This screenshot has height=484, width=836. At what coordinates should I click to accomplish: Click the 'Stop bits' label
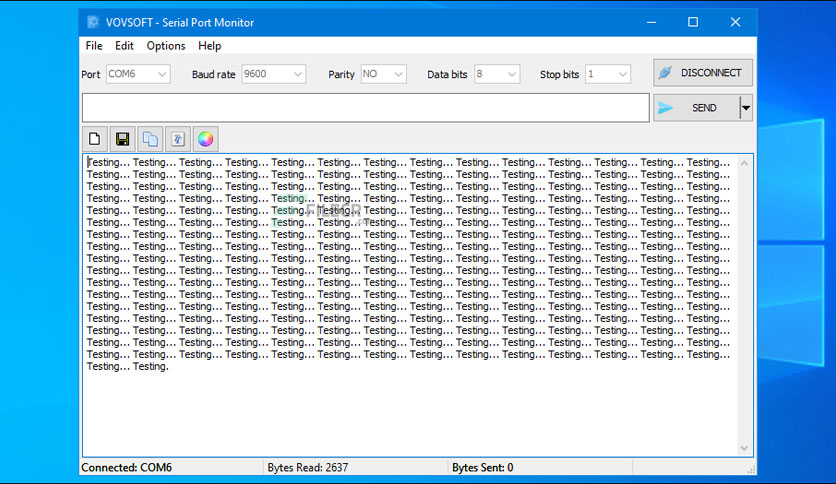[559, 75]
